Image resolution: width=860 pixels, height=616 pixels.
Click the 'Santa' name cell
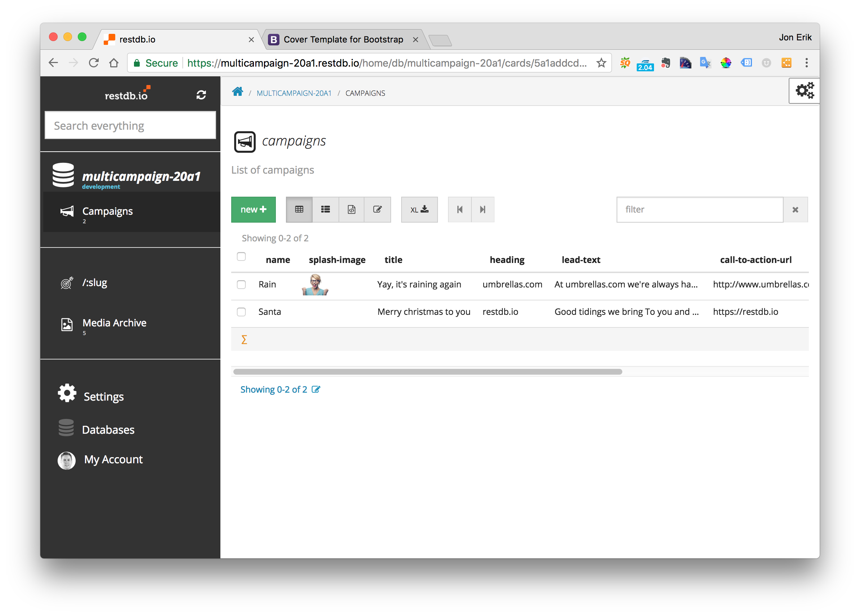pos(270,312)
